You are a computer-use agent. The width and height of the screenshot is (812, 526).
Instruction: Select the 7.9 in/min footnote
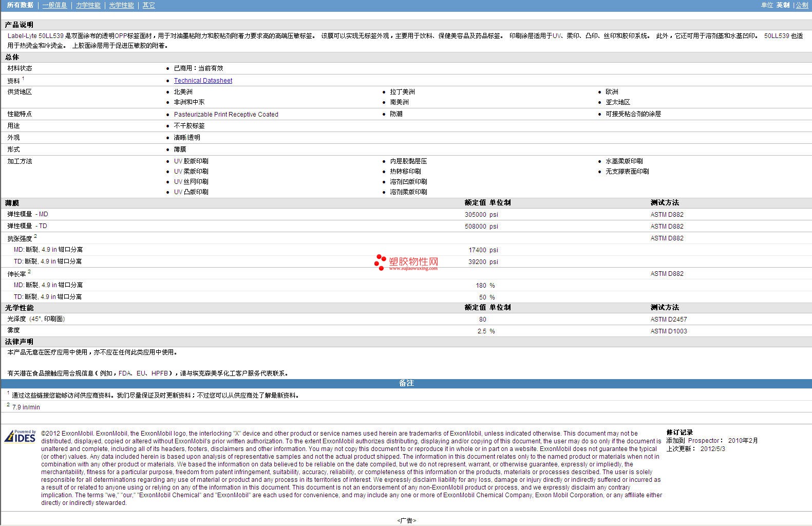click(26, 407)
